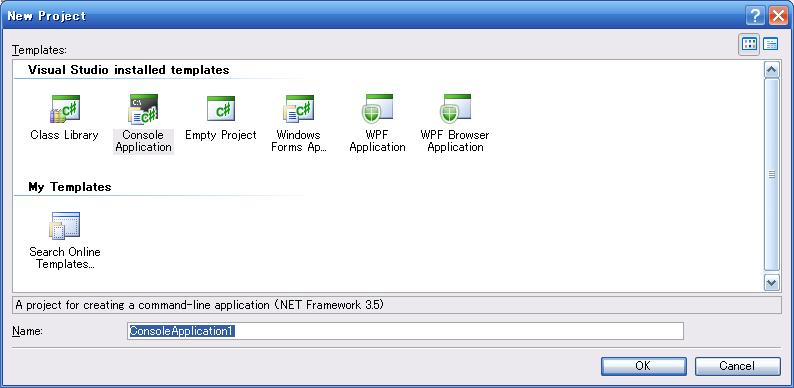Open Search Online Templates icon

click(x=65, y=225)
